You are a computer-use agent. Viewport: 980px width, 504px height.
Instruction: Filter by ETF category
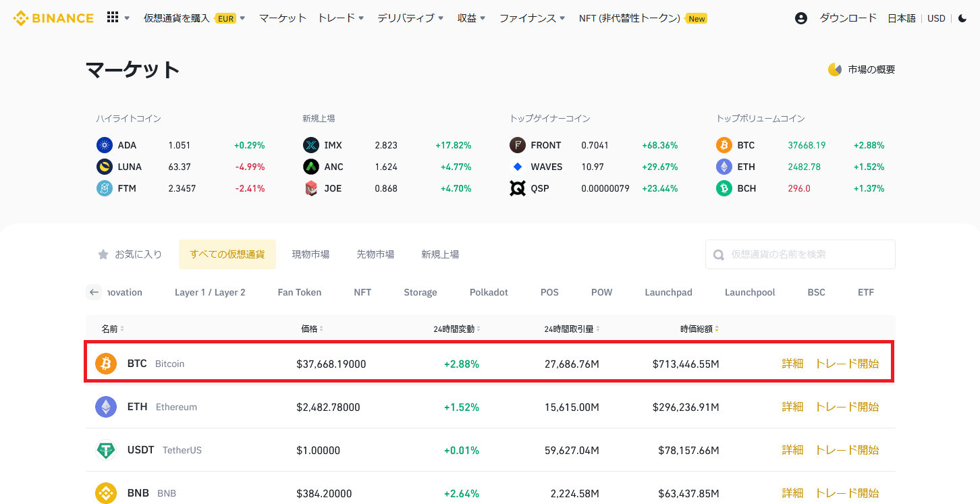pyautogui.click(x=866, y=292)
